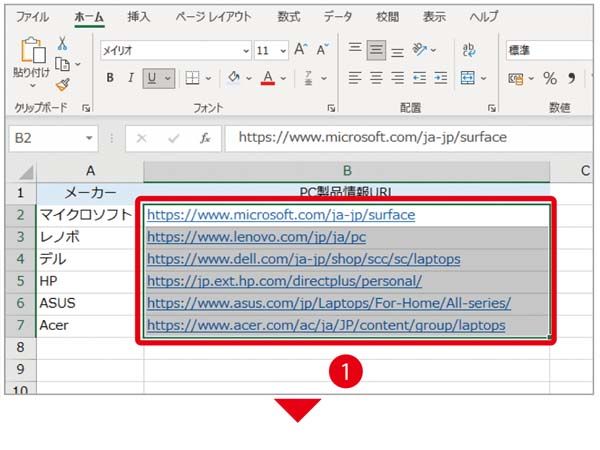Decrease indent

tap(419, 78)
